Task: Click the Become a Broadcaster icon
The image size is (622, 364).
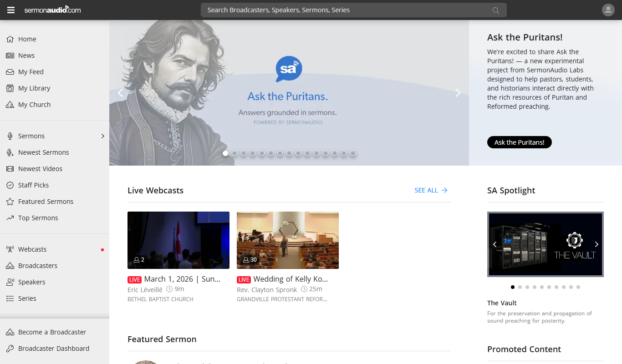Action: click(10, 332)
